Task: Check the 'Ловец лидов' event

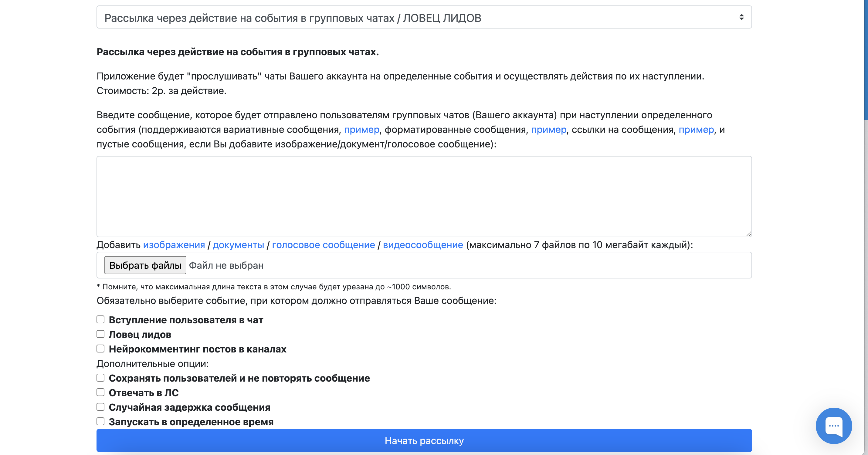Action: [100, 334]
